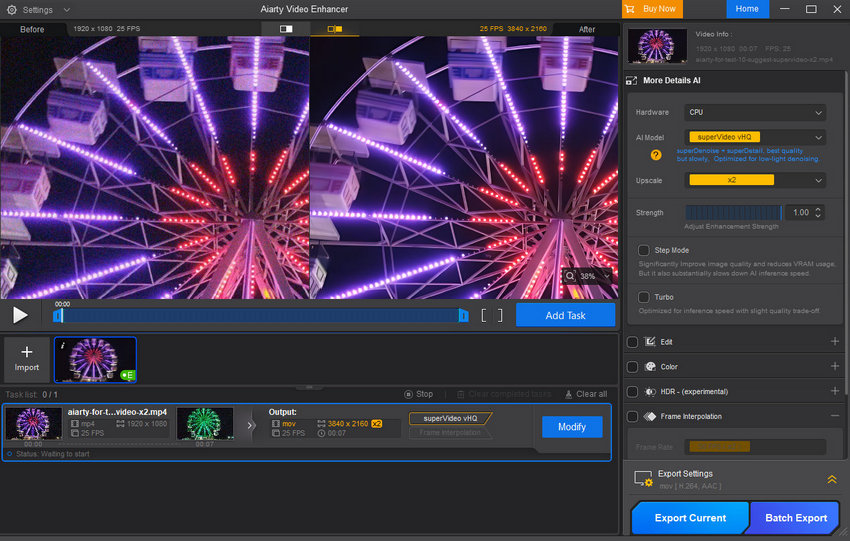
Task: Click the Edit tool icon
Action: click(x=650, y=342)
